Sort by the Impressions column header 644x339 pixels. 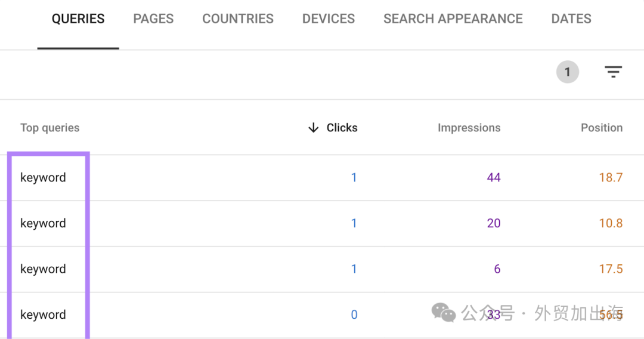coord(469,128)
